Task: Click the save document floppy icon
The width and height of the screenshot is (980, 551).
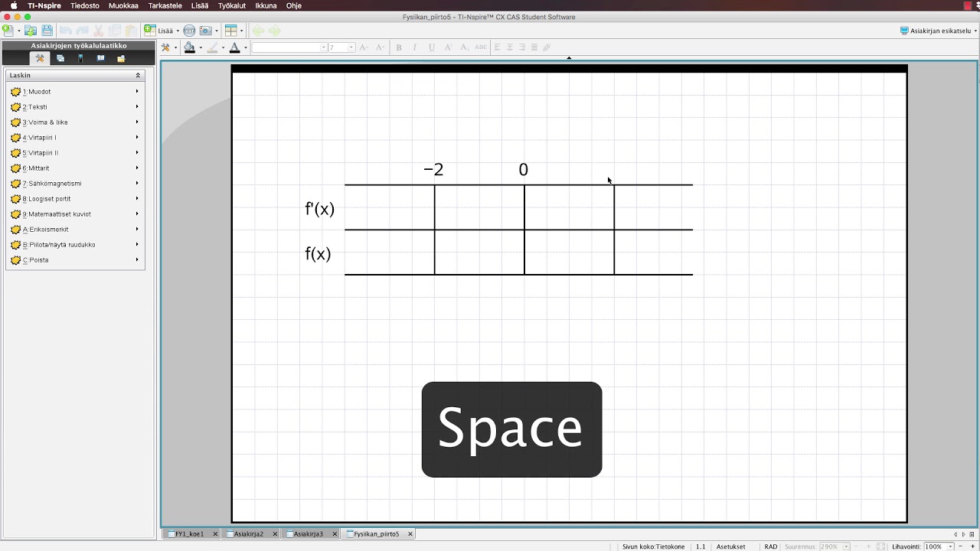Action: (x=47, y=31)
